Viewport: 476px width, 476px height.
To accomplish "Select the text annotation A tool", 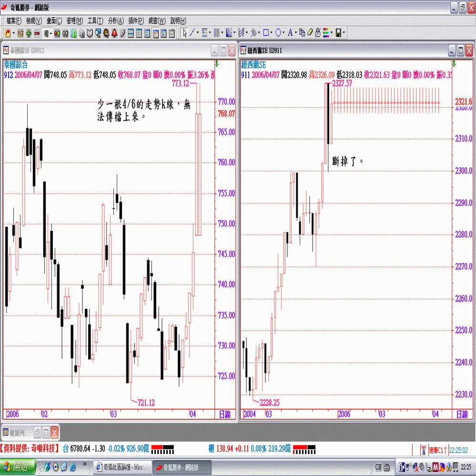I will (289, 33).
